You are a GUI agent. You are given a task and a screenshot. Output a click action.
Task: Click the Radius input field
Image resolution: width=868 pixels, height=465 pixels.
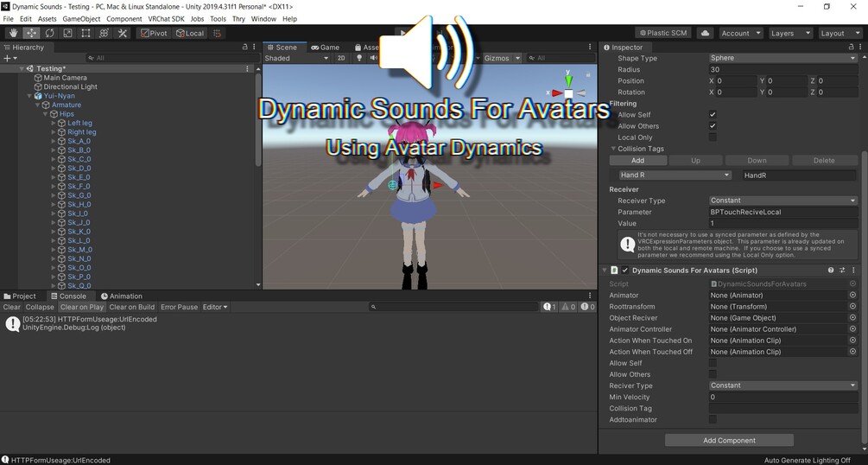click(x=783, y=70)
